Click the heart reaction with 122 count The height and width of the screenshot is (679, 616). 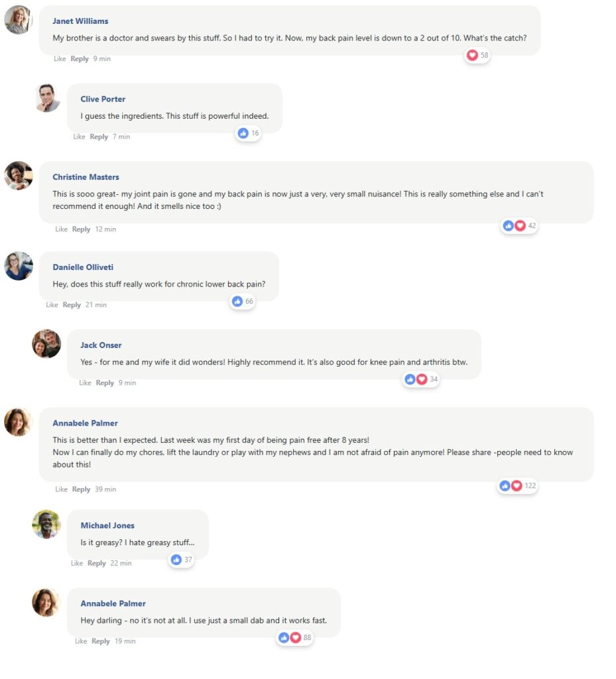coord(517,486)
